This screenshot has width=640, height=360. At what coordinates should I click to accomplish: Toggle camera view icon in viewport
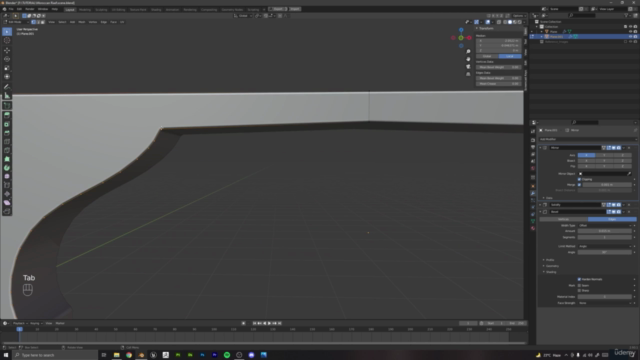[468, 67]
